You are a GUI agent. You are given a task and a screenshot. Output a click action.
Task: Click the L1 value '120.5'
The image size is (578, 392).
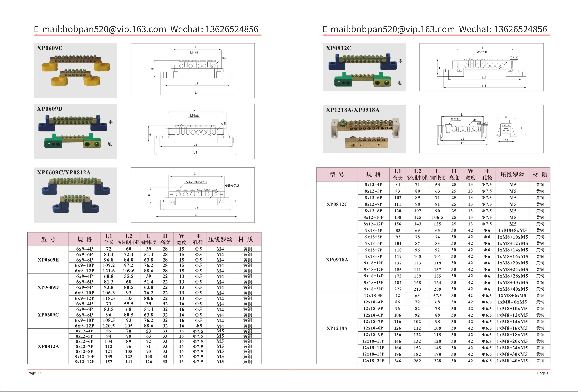pos(109,326)
